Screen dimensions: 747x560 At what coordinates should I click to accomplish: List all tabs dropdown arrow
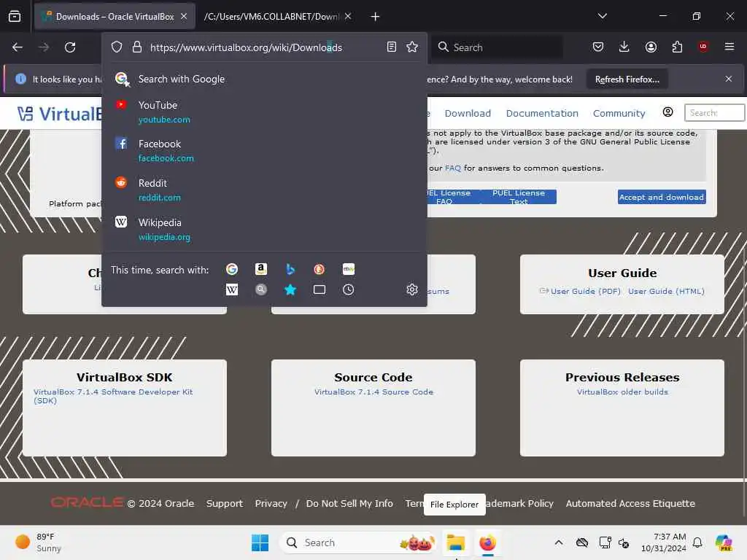(x=602, y=16)
